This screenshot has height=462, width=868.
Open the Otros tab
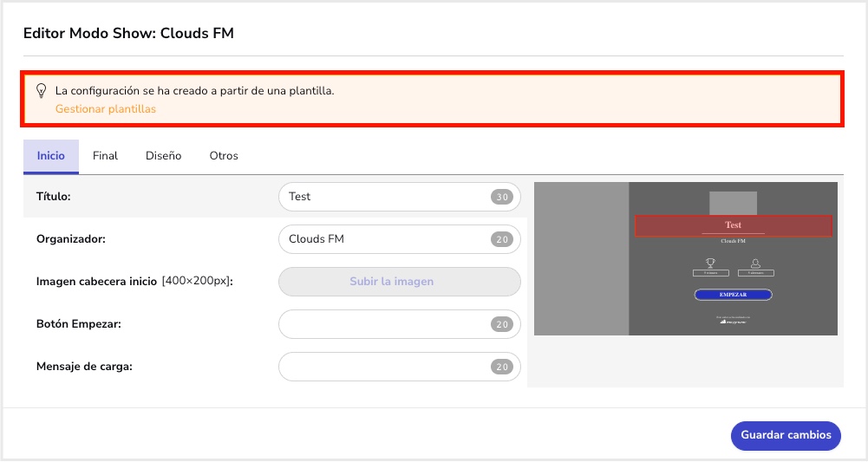tap(224, 156)
